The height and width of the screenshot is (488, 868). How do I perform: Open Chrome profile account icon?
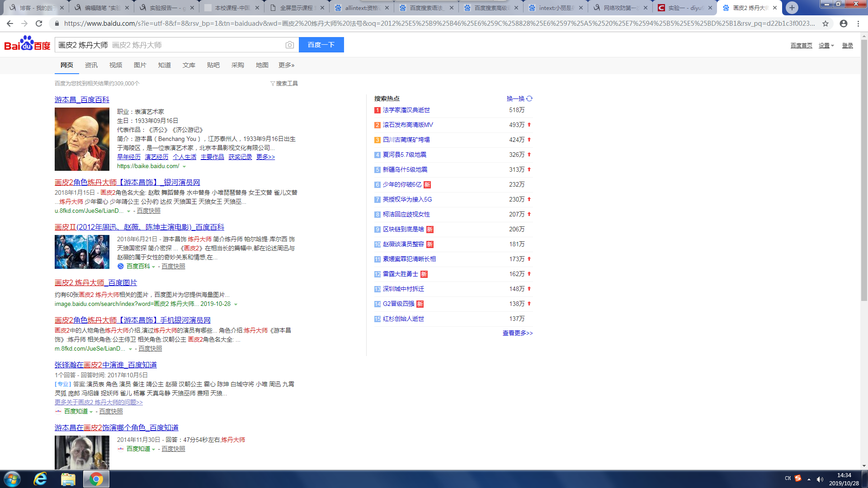844,23
